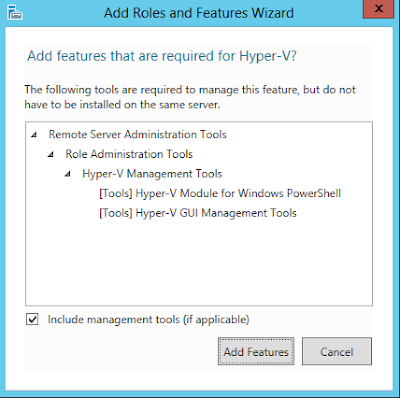Image resolution: width=400 pixels, height=398 pixels.
Task: Click the Hyper-V required features heading
Action: (162, 56)
